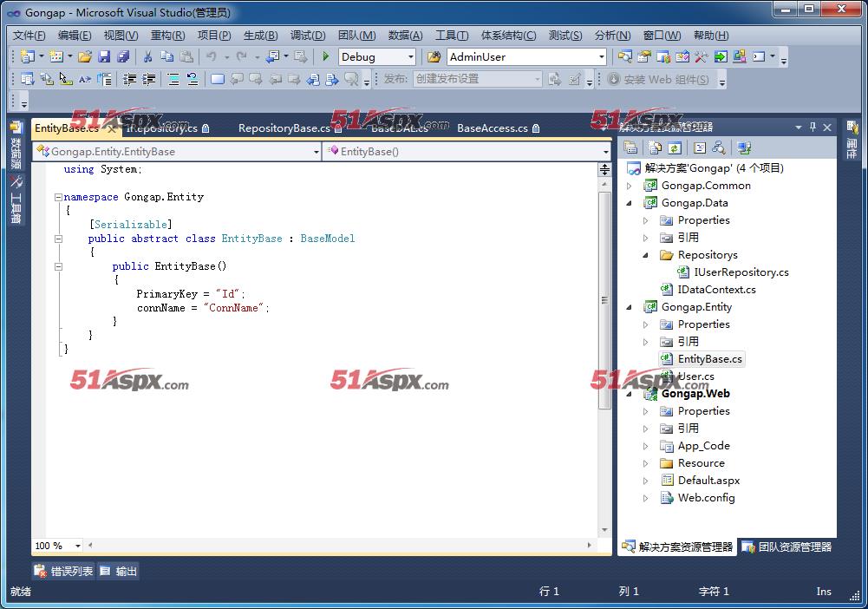This screenshot has height=609, width=868.
Task: Click the Increase Indent icon
Action: [x=148, y=79]
